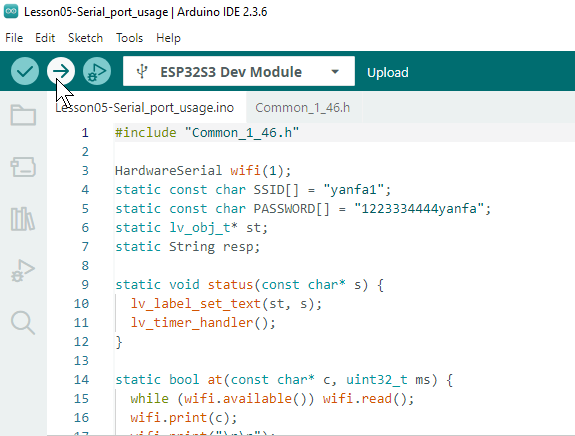This screenshot has height=436, width=575.
Task: Click the SSID "yanfa1" declaration line
Action: pyautogui.click(x=253, y=190)
